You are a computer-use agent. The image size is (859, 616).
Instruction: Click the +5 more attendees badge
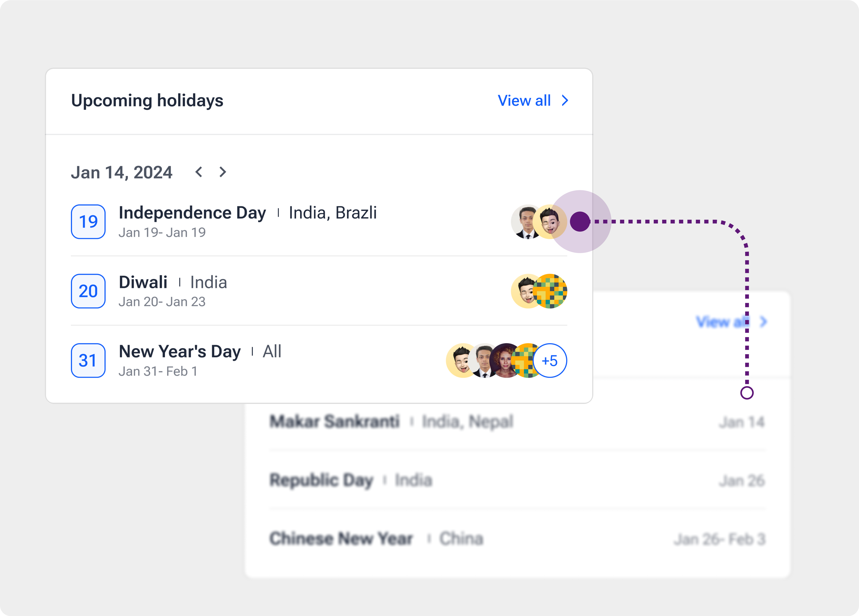pos(550,361)
